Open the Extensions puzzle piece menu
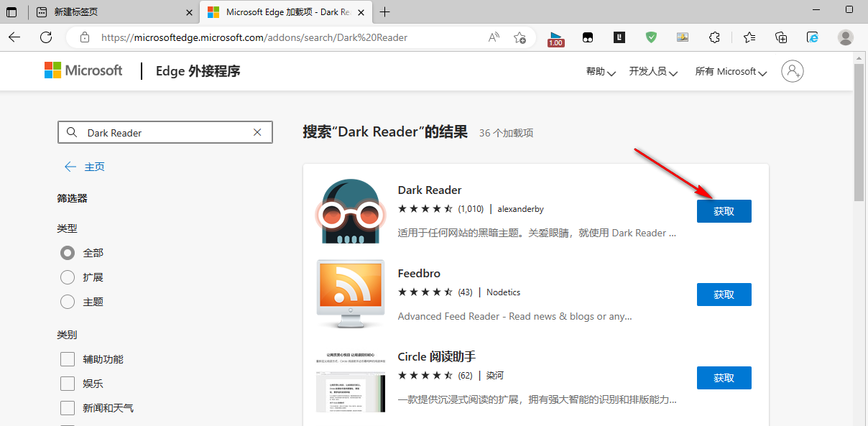Screen dimensions: 868x426 [x=714, y=37]
